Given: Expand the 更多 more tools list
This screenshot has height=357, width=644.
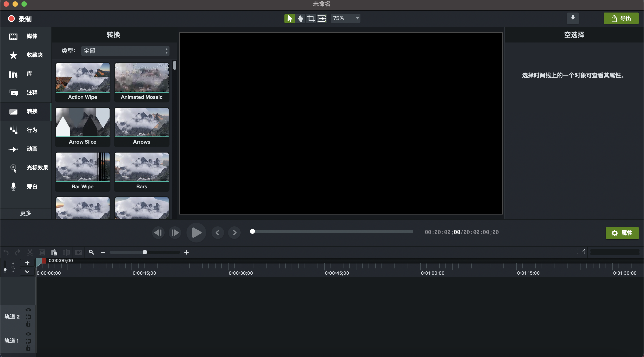Looking at the screenshot, I should (x=26, y=213).
